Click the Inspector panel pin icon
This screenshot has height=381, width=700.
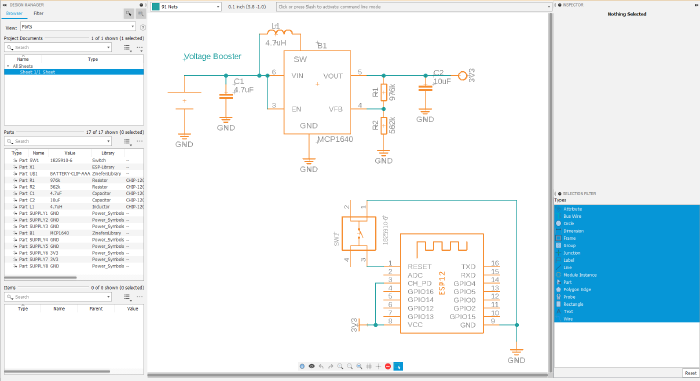(559, 5)
